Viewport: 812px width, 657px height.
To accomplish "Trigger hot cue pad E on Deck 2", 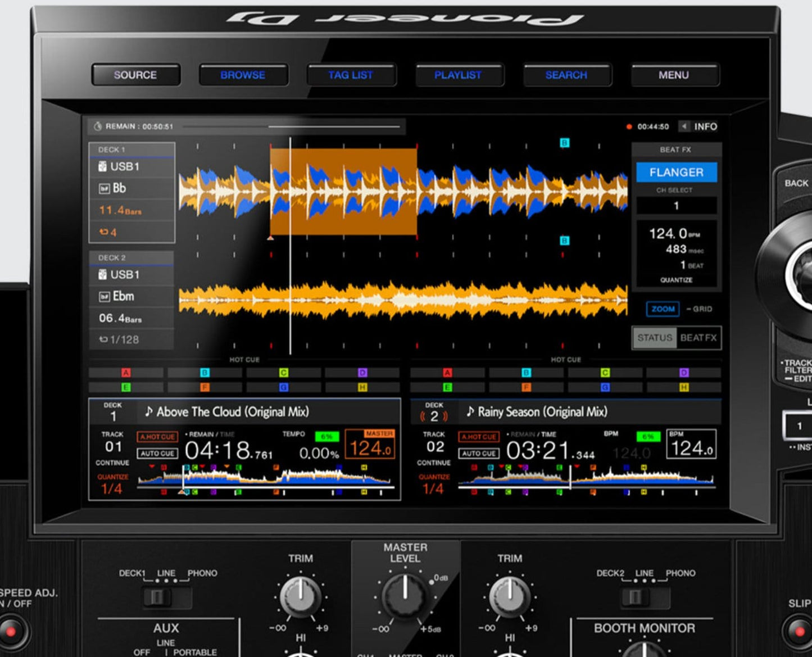I will click(447, 386).
